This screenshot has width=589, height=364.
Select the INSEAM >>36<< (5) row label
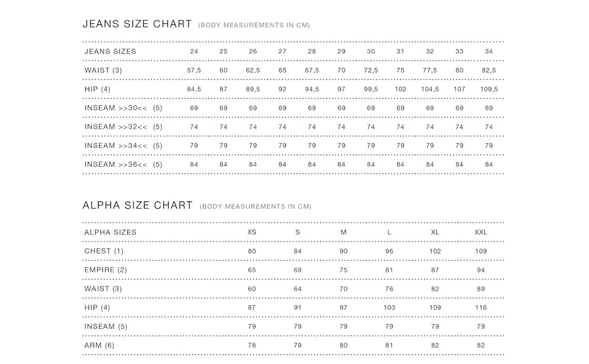coord(123,164)
